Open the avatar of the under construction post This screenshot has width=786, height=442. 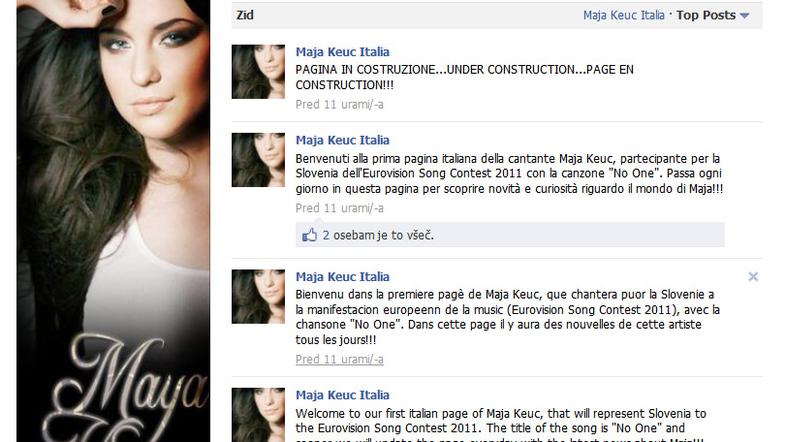[x=258, y=72]
